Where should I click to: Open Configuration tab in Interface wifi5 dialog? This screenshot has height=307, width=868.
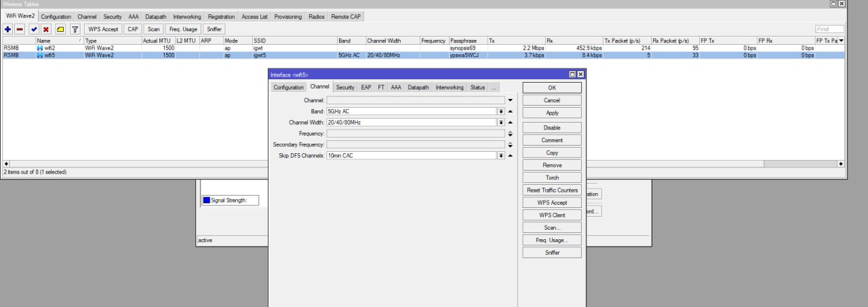[x=288, y=87]
